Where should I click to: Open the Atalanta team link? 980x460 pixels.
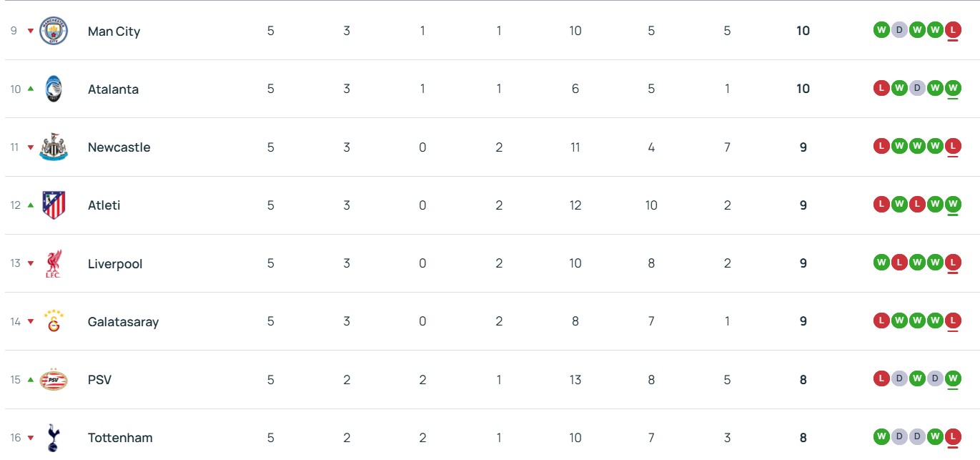pos(113,89)
